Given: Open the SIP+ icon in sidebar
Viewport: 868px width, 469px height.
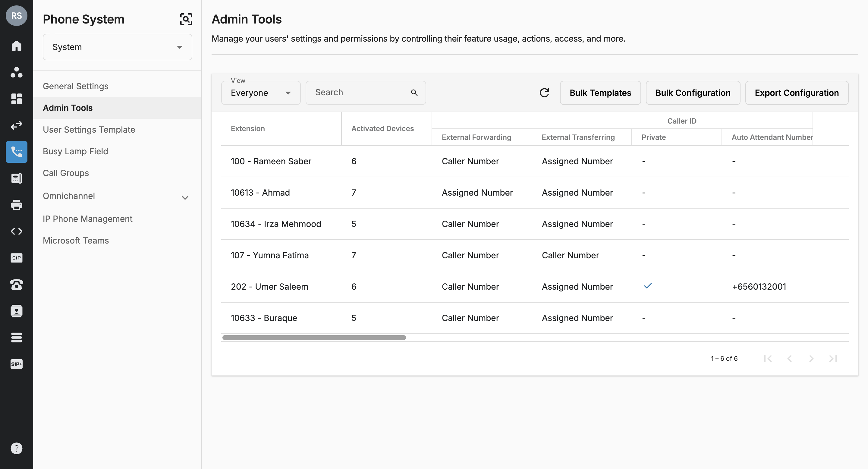Looking at the screenshot, I should coord(17,364).
